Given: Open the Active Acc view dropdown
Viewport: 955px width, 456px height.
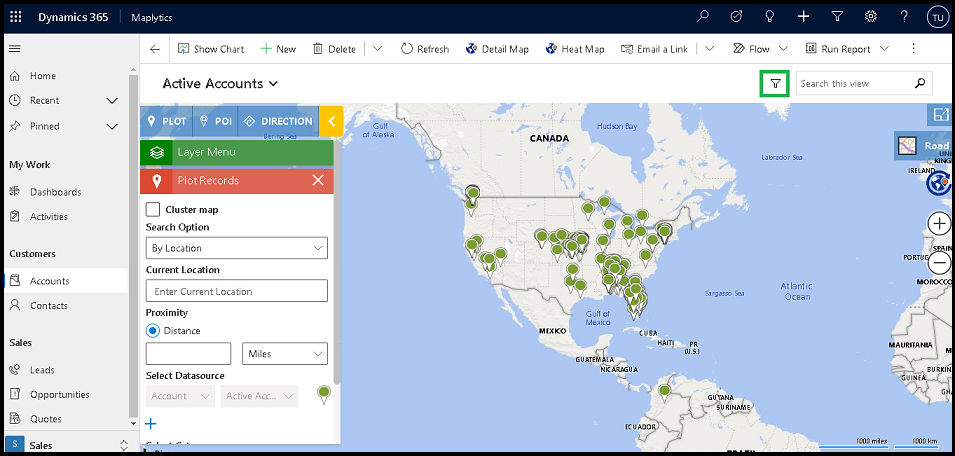Looking at the screenshot, I should pyautogui.click(x=259, y=396).
